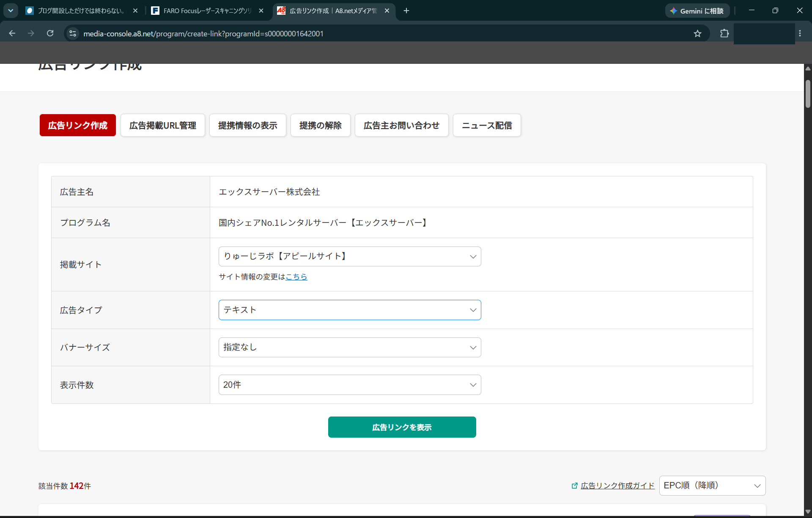Click the Gemini に相談 button
Viewport: 812px width, 518px height.
pos(697,11)
